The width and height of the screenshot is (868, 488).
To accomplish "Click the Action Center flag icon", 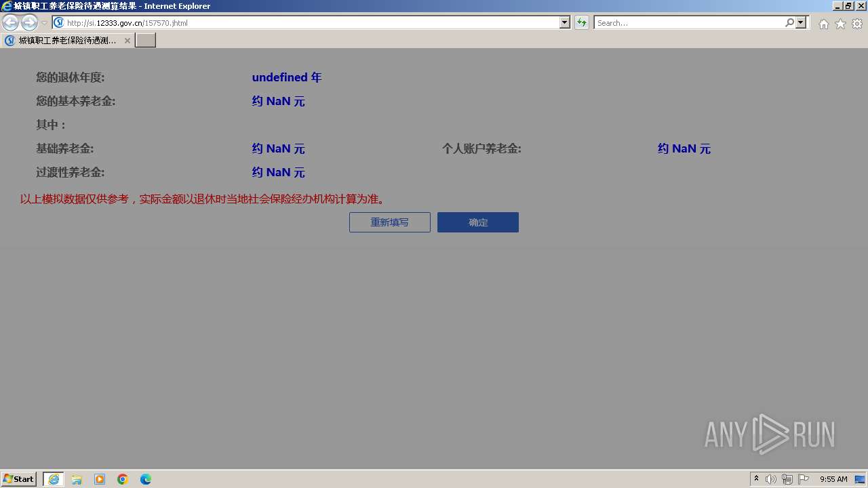I will pos(804,479).
